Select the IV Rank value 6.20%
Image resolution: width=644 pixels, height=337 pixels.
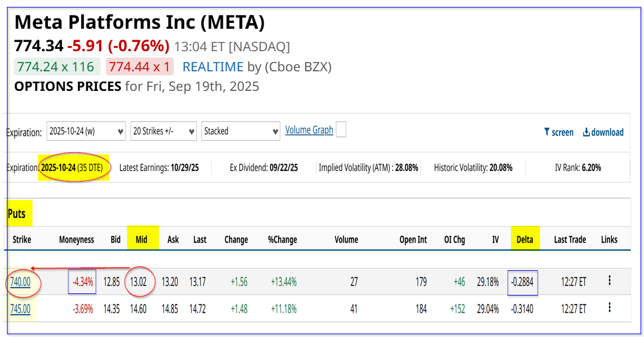(x=590, y=167)
